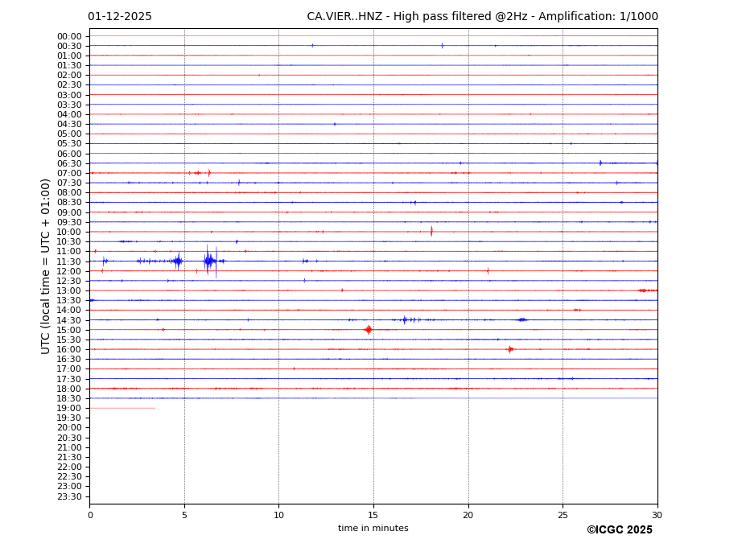This screenshot has width=746, height=560.
Task: Click the 'time in minutes' axis label
Action: [x=373, y=529]
